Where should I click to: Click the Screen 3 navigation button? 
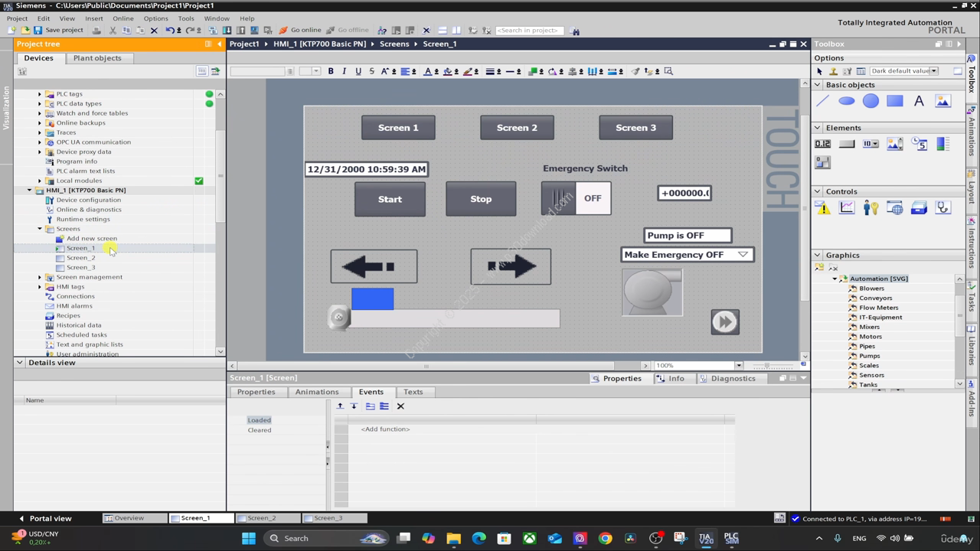(635, 128)
